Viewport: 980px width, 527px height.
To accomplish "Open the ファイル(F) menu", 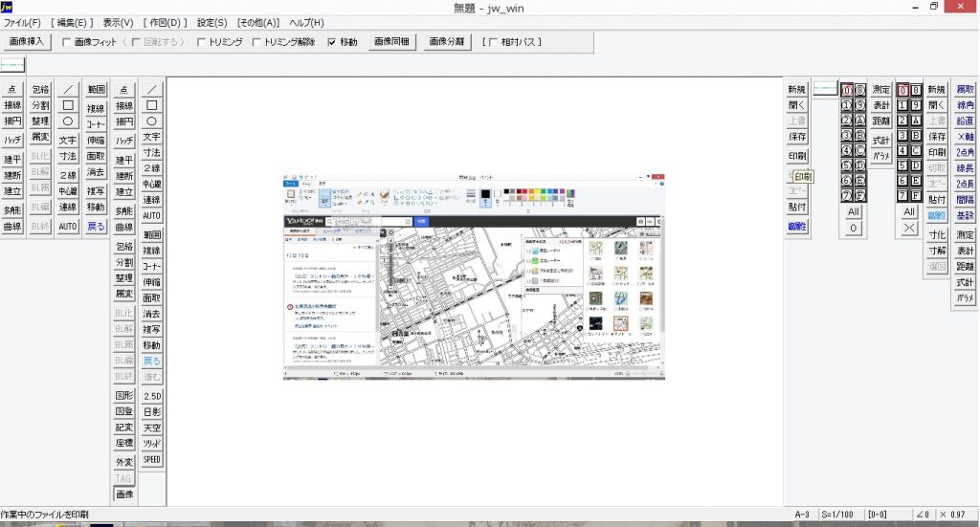I will 23,22.
